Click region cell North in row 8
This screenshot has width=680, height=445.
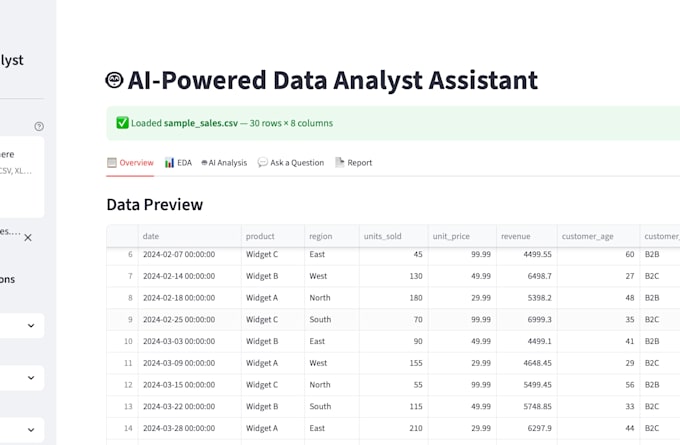332,298
